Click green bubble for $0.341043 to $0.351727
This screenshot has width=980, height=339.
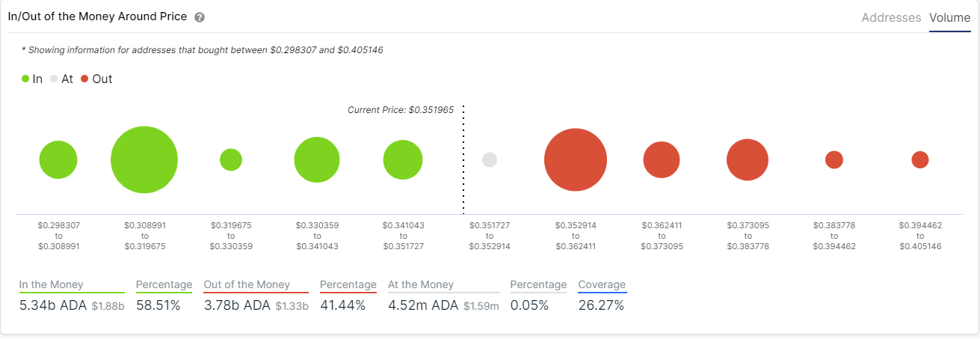click(x=403, y=159)
